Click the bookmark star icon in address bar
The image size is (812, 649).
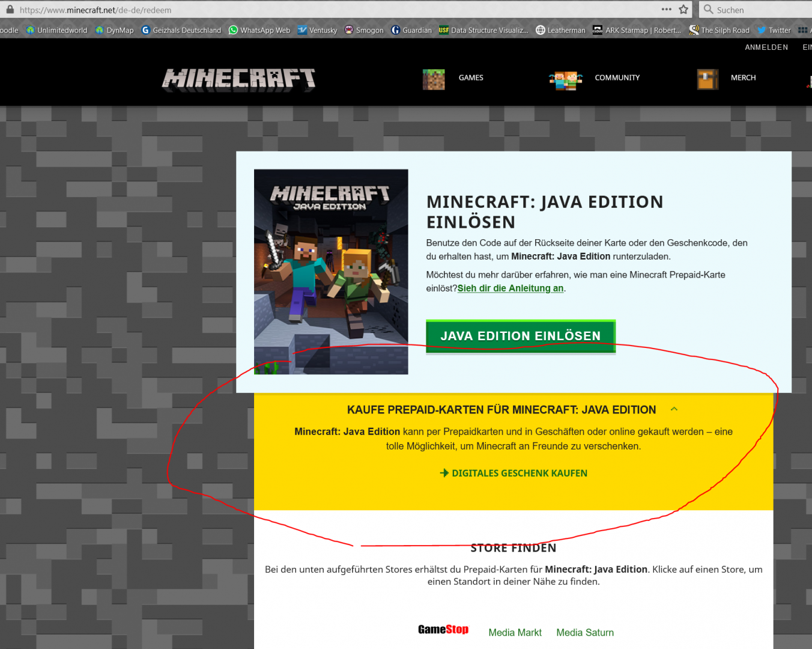pyautogui.click(x=683, y=10)
